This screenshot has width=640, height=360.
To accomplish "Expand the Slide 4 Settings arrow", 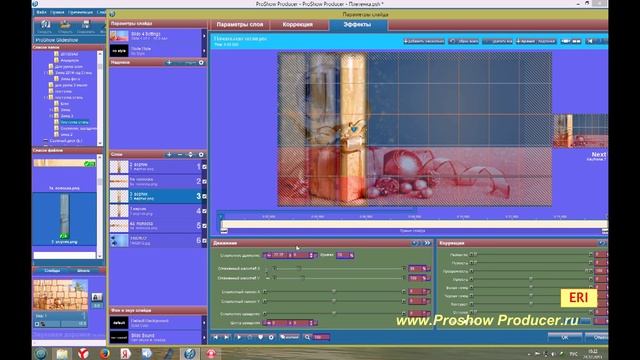I will pos(204,36).
